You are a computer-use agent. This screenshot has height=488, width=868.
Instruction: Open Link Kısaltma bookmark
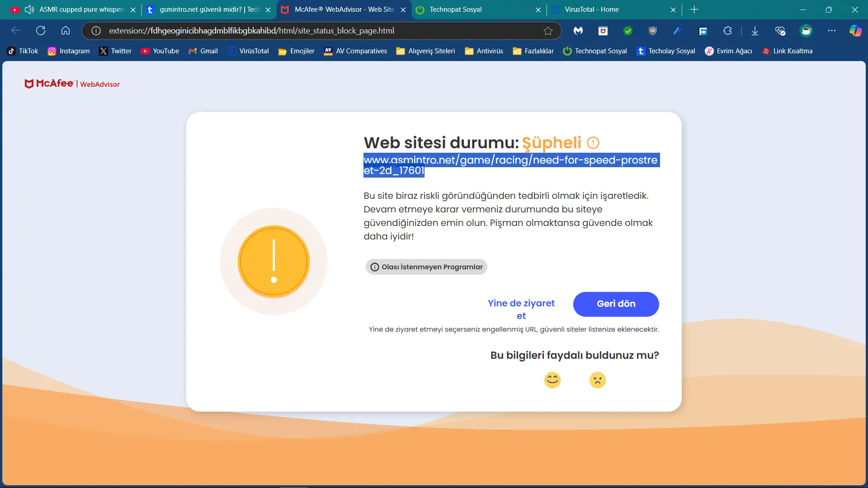pyautogui.click(x=787, y=51)
